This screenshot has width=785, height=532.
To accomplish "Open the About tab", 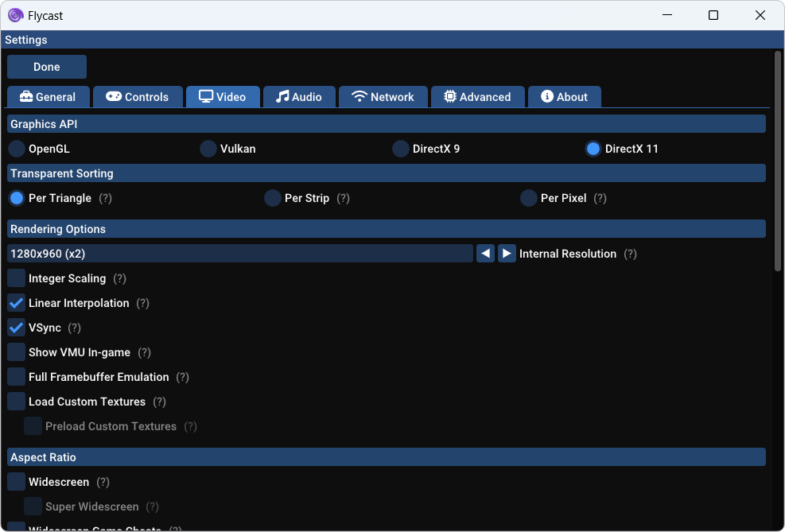I will 565,96.
